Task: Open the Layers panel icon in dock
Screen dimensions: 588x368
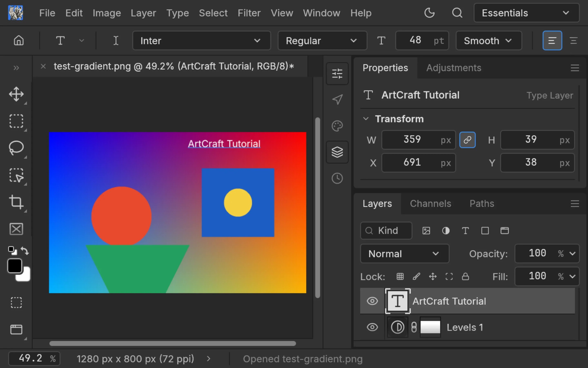Action: click(x=337, y=152)
